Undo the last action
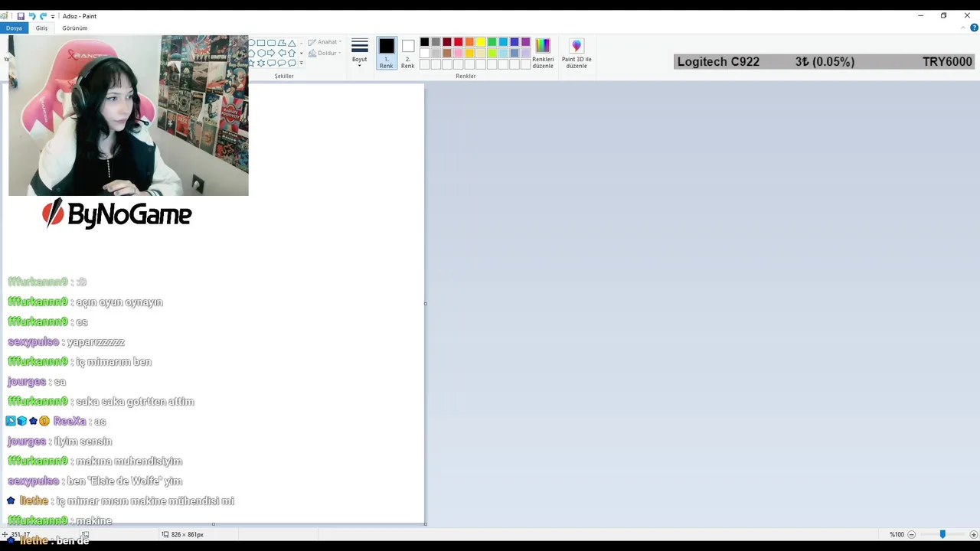 [32, 16]
